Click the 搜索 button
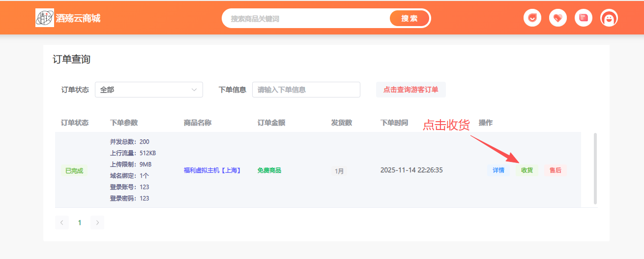This screenshot has height=259, width=644. tap(410, 18)
